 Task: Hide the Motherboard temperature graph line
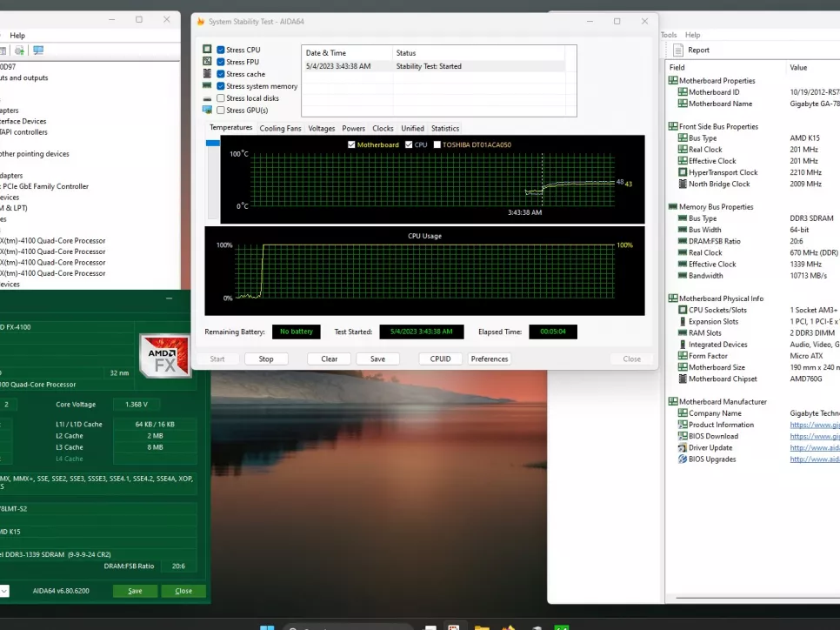coord(351,144)
